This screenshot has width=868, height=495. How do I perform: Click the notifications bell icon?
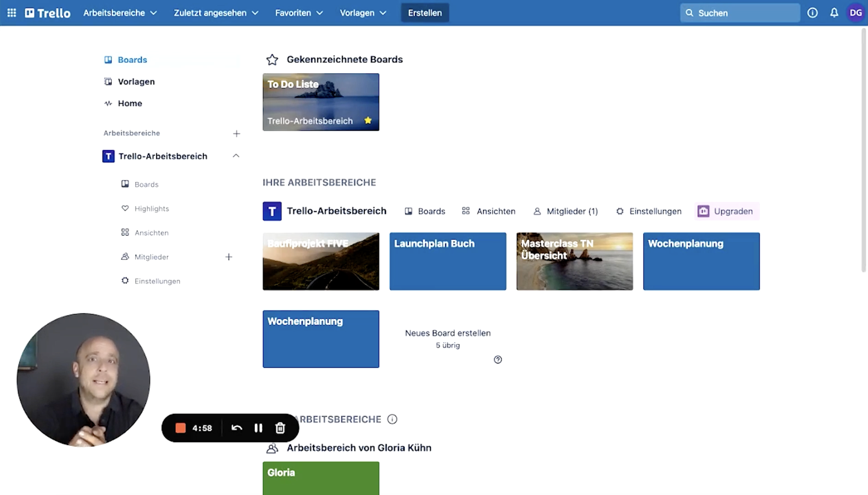click(834, 13)
